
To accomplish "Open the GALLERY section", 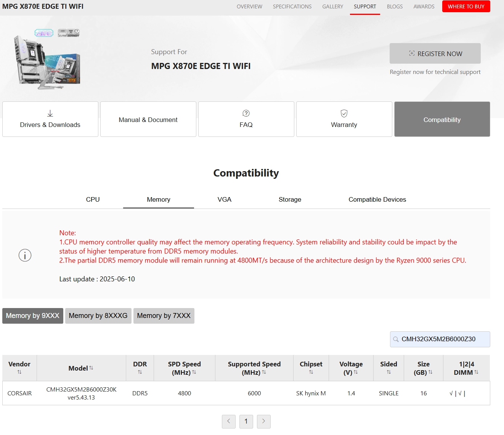I will coord(332,6).
